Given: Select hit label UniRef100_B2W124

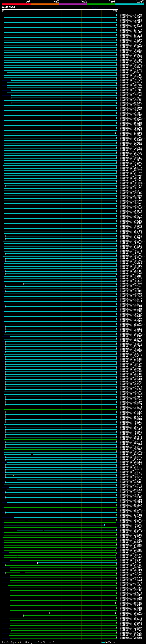Looking at the screenshot, I should click(131, 331).
